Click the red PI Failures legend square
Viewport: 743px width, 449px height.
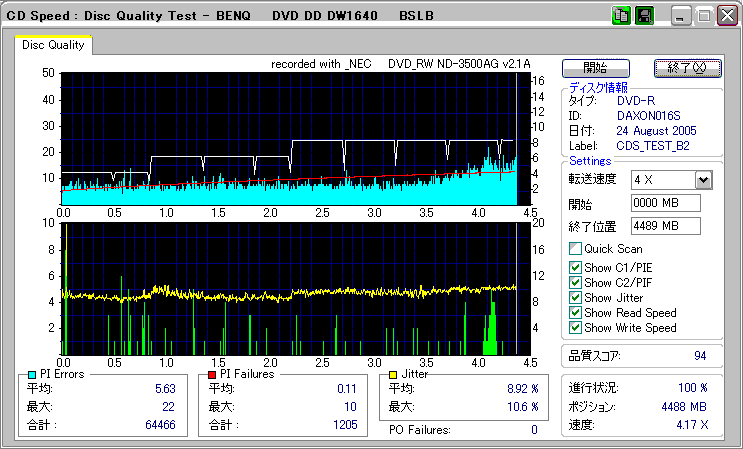click(x=211, y=375)
